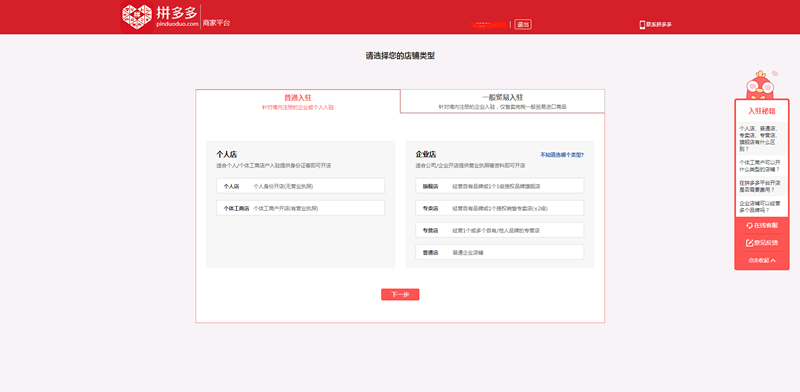This screenshot has height=392, width=800.
Task: Select the 旗舰店 store type
Action: click(x=499, y=186)
